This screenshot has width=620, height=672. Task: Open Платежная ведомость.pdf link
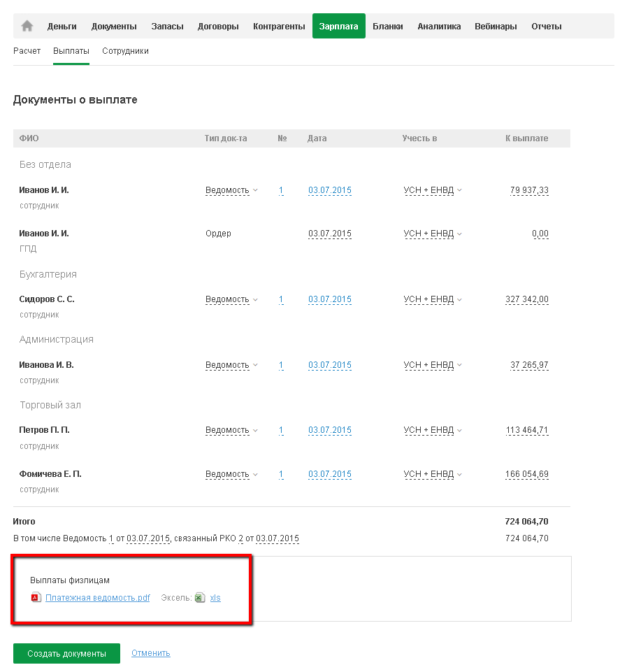click(x=98, y=598)
